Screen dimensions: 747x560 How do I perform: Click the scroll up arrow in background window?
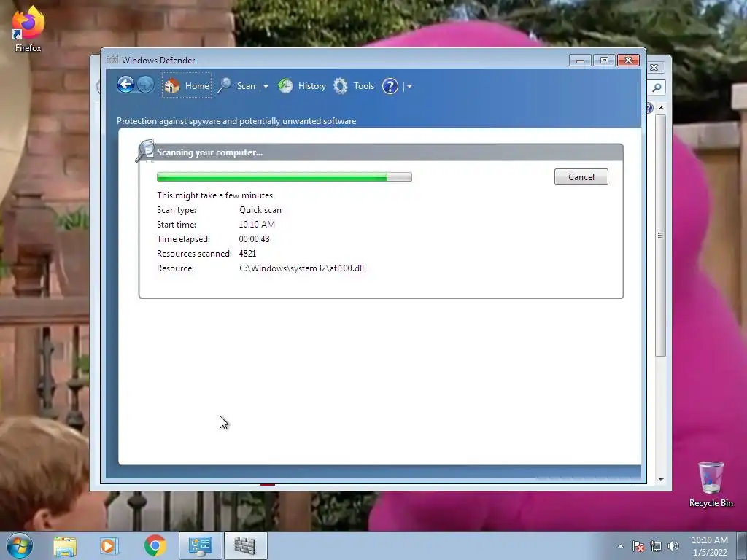click(661, 108)
